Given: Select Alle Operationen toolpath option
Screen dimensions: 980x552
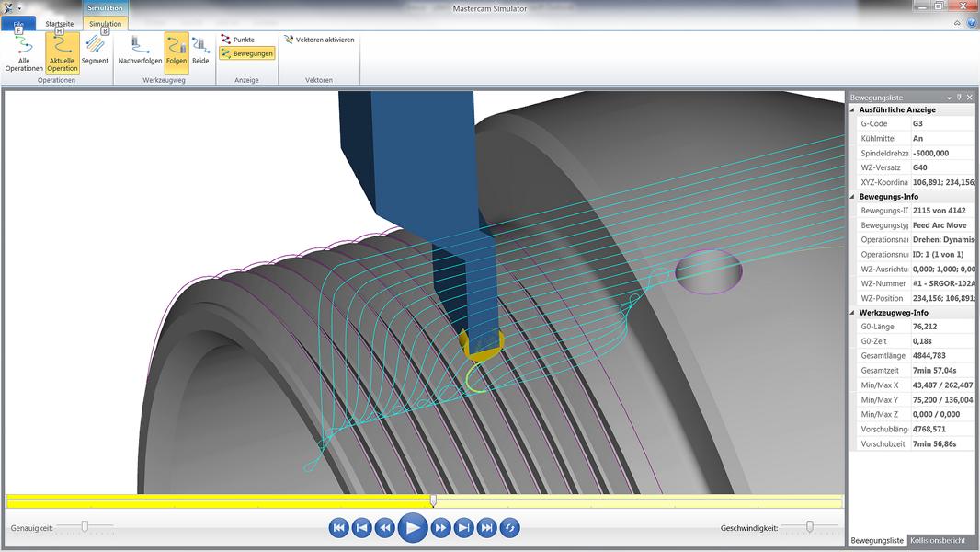Looking at the screenshot, I should click(24, 53).
